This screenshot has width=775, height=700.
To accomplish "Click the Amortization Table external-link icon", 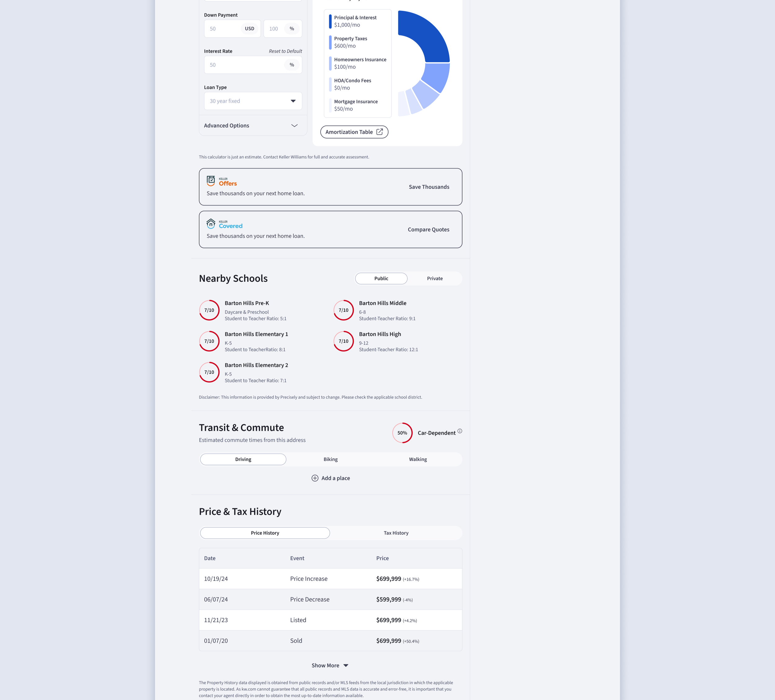I will click(x=379, y=132).
